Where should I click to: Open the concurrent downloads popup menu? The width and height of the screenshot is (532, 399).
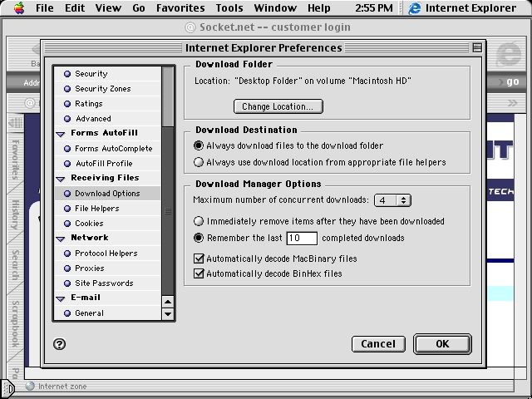click(392, 200)
